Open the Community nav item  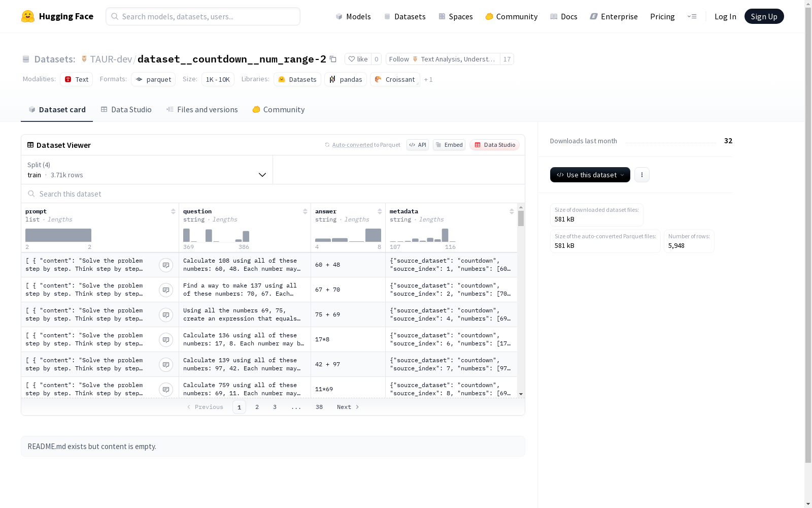pos(512,16)
